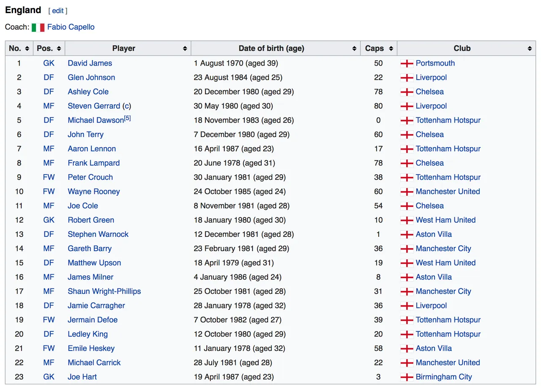Select the birth date '1 August 1970 (aged 39)'
This screenshot has height=392, width=541.
(236, 63)
